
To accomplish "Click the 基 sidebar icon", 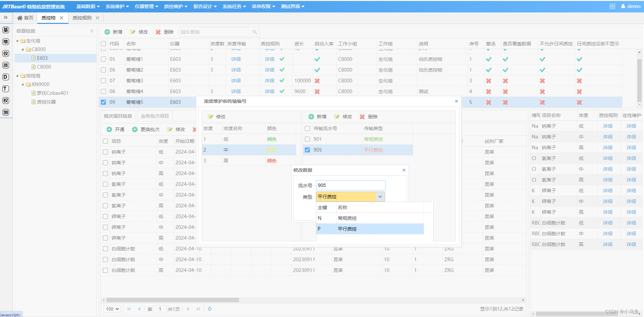I will pos(6,30).
